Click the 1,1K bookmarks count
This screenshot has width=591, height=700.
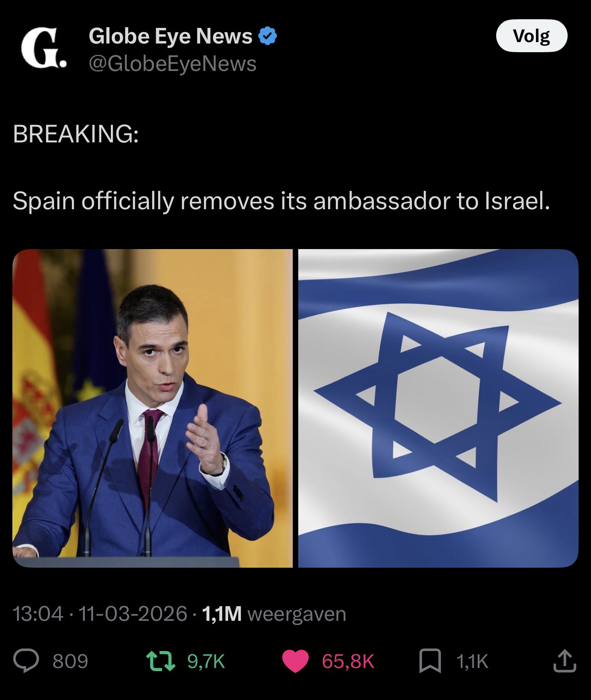472,661
